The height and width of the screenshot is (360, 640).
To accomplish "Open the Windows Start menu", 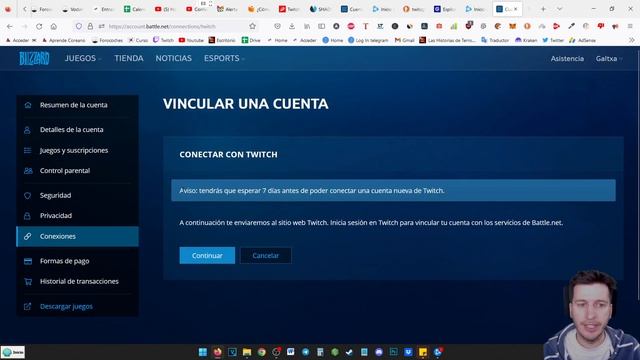I will click(203, 352).
